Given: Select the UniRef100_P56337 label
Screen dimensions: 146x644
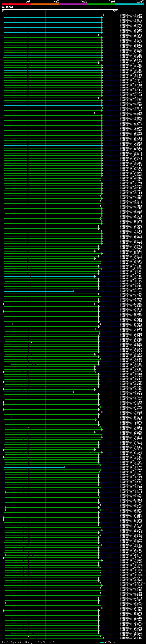Looking at the screenshot, I should coord(131,120).
